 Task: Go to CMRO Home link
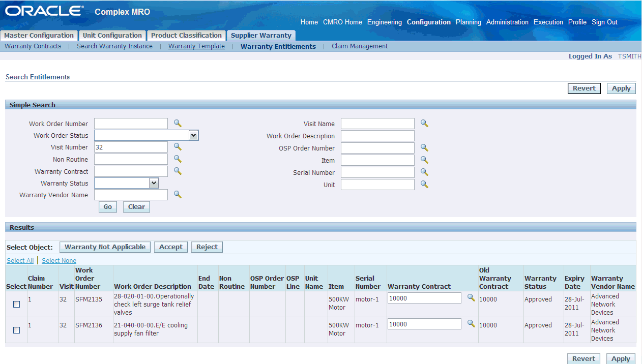click(342, 22)
